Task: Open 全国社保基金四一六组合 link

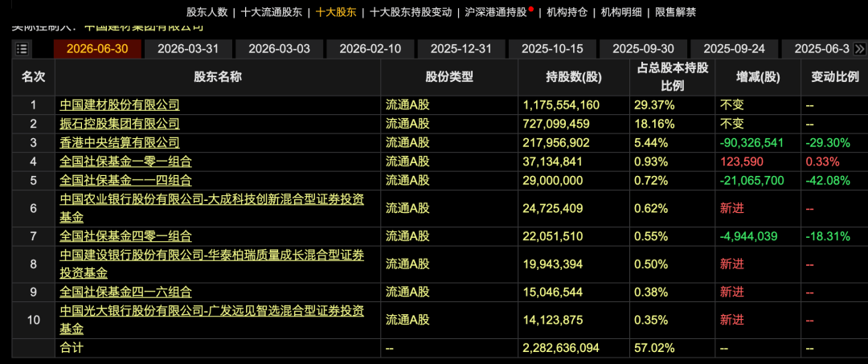Action: pos(125,292)
